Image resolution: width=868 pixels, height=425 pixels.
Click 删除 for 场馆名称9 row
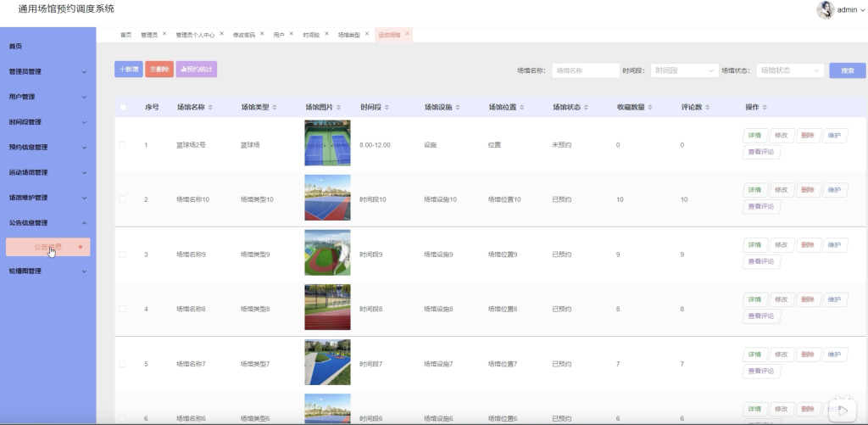(808, 245)
